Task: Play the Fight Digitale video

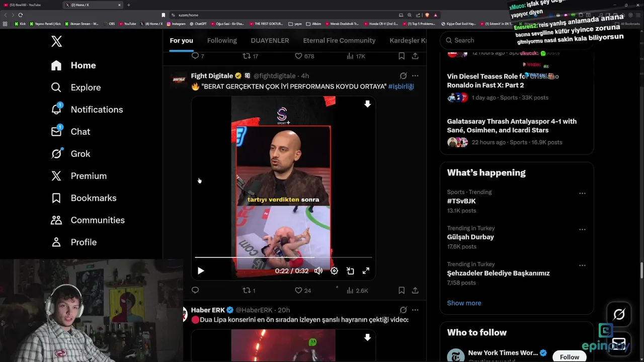Action: 200,271
